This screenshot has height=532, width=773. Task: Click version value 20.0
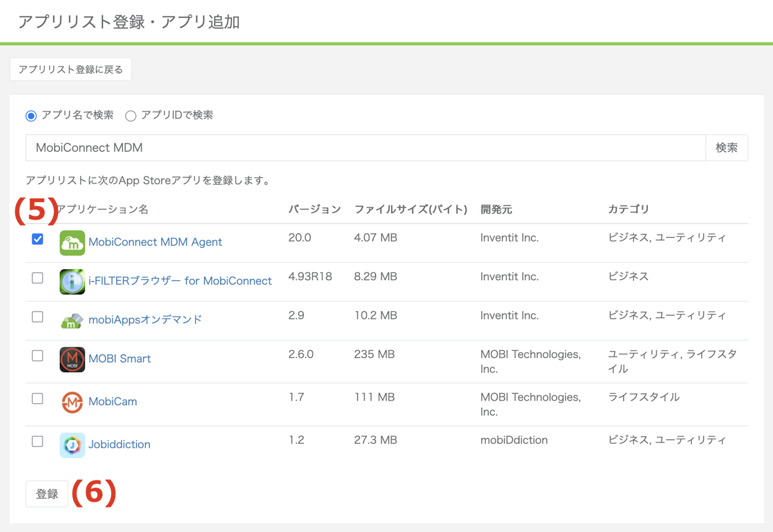[300, 238]
